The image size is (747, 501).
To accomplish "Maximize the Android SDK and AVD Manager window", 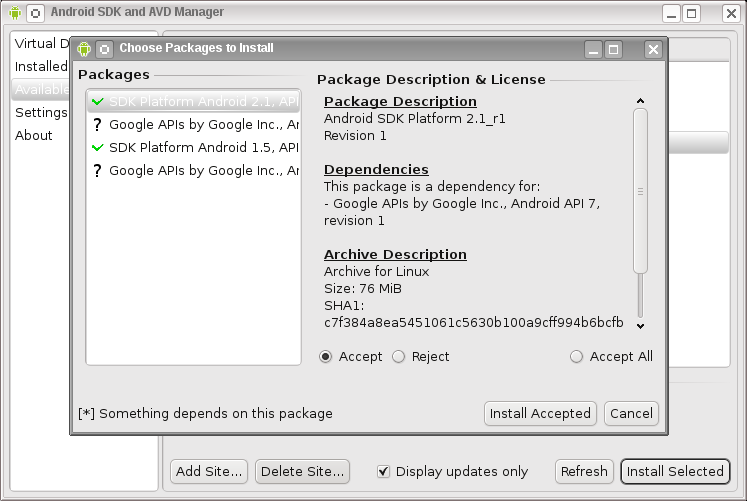I will point(692,13).
